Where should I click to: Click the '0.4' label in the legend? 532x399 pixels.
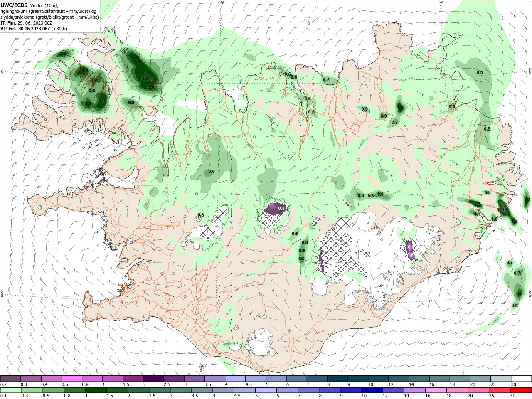click(x=44, y=384)
